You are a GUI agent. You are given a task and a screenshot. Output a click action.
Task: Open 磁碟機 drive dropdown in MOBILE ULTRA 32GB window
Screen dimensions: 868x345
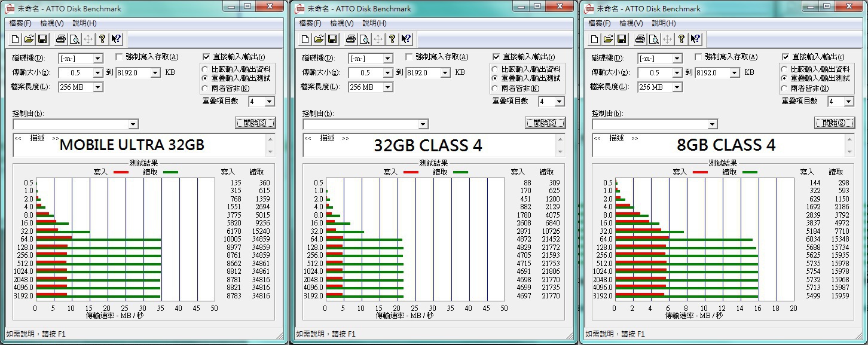(98, 59)
